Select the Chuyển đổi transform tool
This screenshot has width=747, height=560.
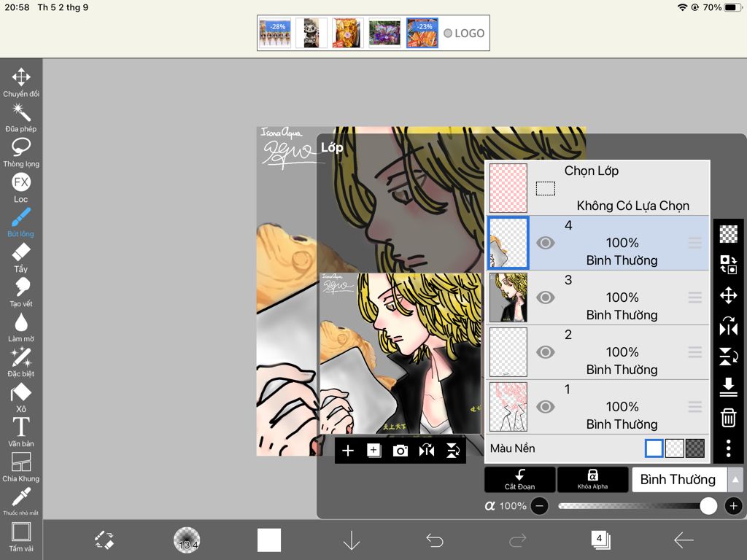[x=21, y=82]
